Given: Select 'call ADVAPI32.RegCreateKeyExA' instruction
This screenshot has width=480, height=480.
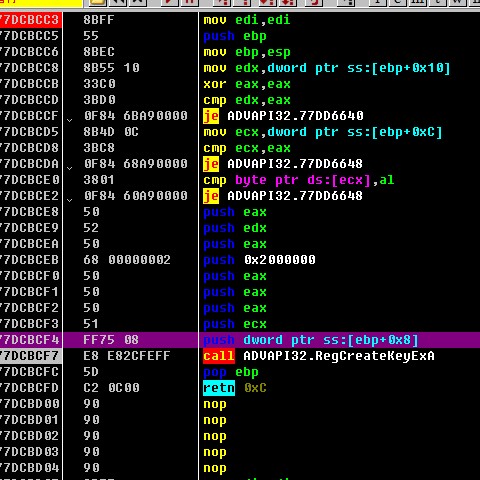Looking at the screenshot, I should coord(319,356).
